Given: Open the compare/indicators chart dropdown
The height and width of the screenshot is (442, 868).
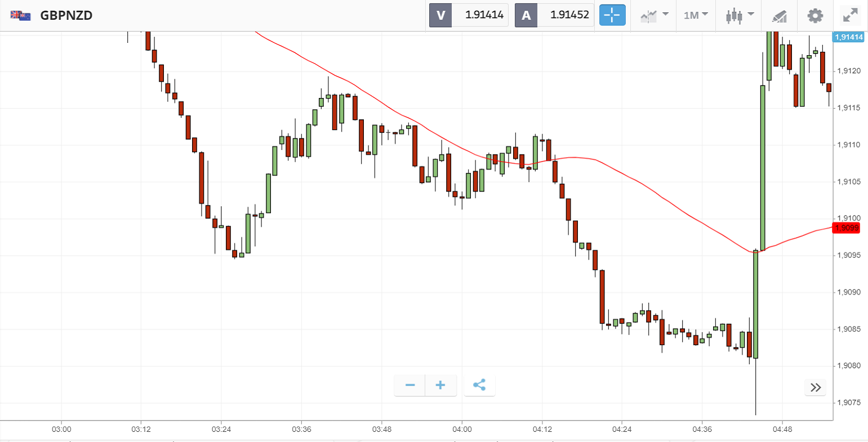Looking at the screenshot, I should (x=654, y=15).
